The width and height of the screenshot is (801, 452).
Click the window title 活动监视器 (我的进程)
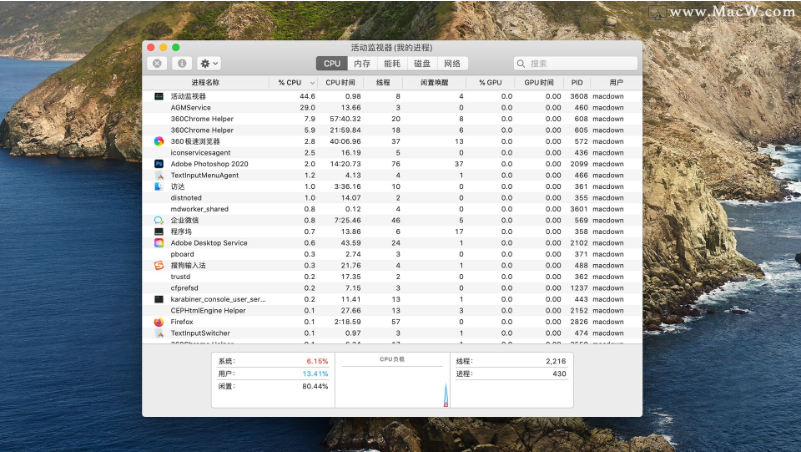click(392, 47)
